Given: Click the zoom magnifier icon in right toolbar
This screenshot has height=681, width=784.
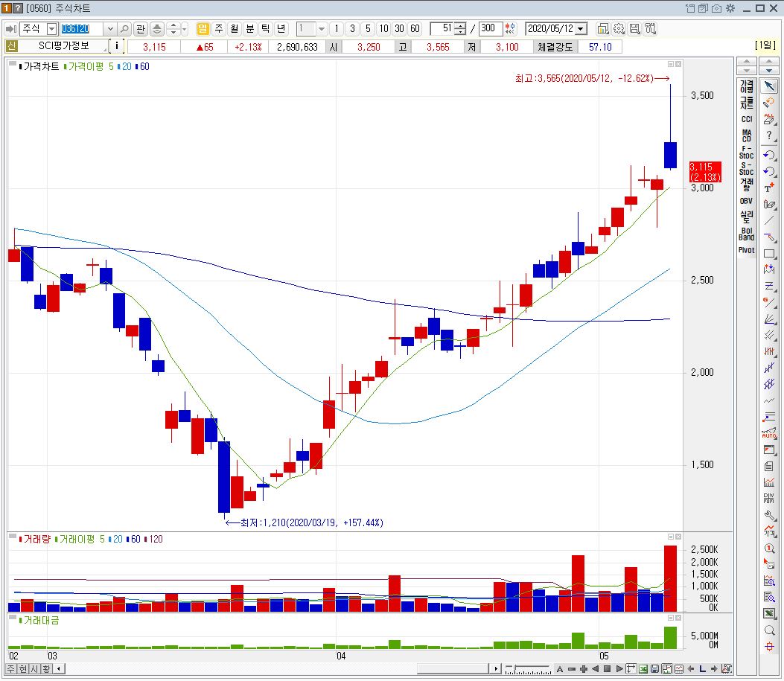Looking at the screenshot, I should (770, 630).
